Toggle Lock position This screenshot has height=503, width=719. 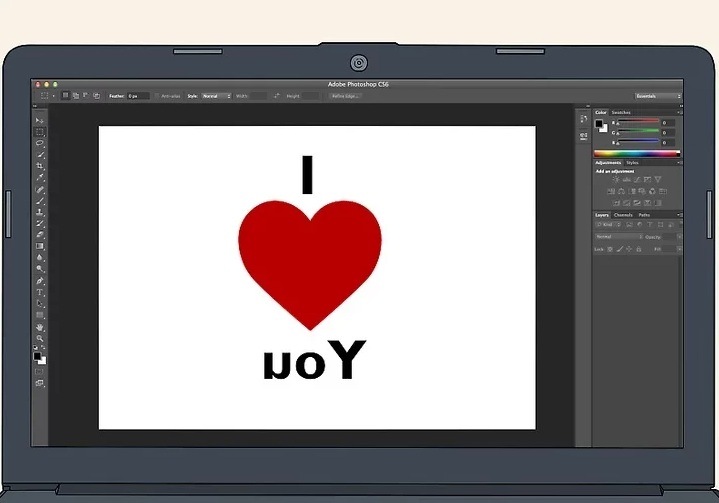(x=629, y=249)
